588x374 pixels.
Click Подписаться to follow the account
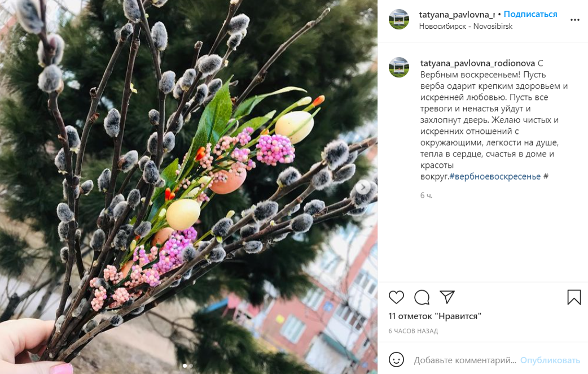point(530,14)
